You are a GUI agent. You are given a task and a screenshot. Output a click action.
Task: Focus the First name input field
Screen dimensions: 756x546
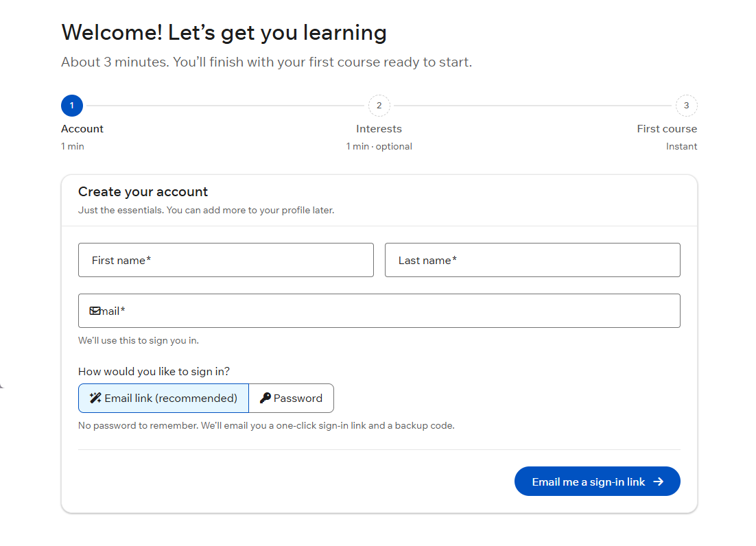coord(226,260)
